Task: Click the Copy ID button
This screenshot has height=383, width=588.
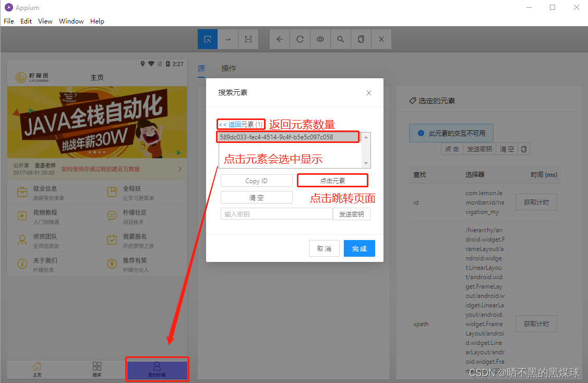Action: 257,181
